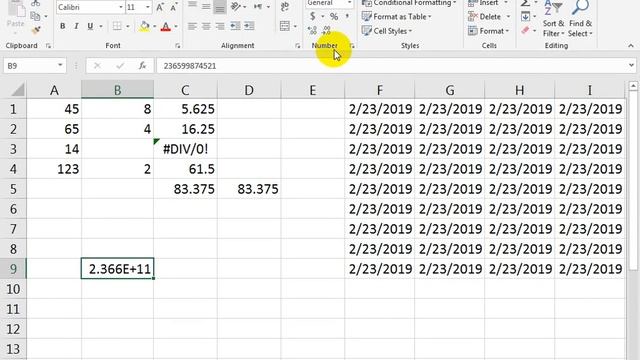
Task: Click Increase Indent icon
Action: (x=249, y=26)
